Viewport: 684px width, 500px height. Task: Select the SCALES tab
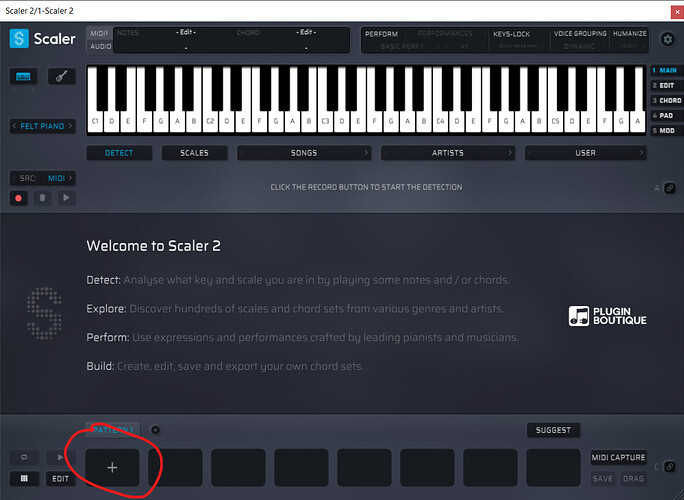point(195,153)
